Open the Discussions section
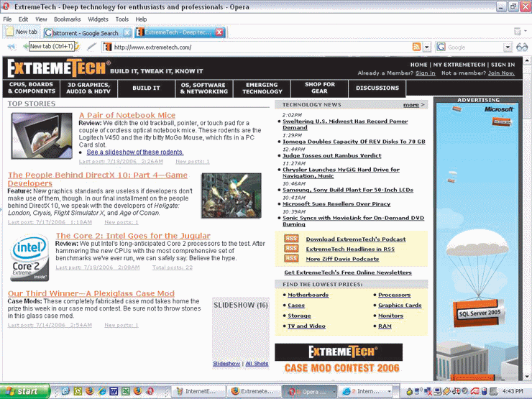 377,88
